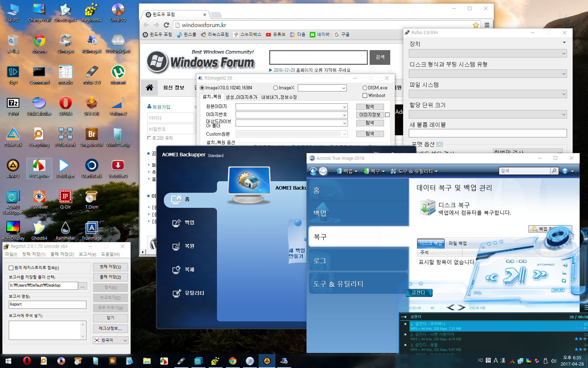This screenshot has height=368, width=588.
Task: Launch PotPlayer desktop shortcut
Action: (65, 169)
